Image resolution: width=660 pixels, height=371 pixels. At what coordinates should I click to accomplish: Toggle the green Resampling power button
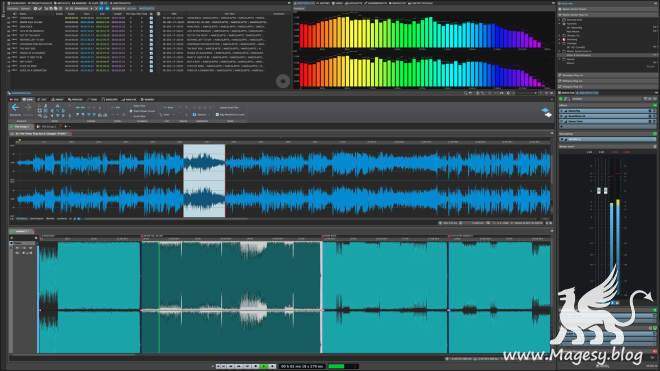coord(655,134)
